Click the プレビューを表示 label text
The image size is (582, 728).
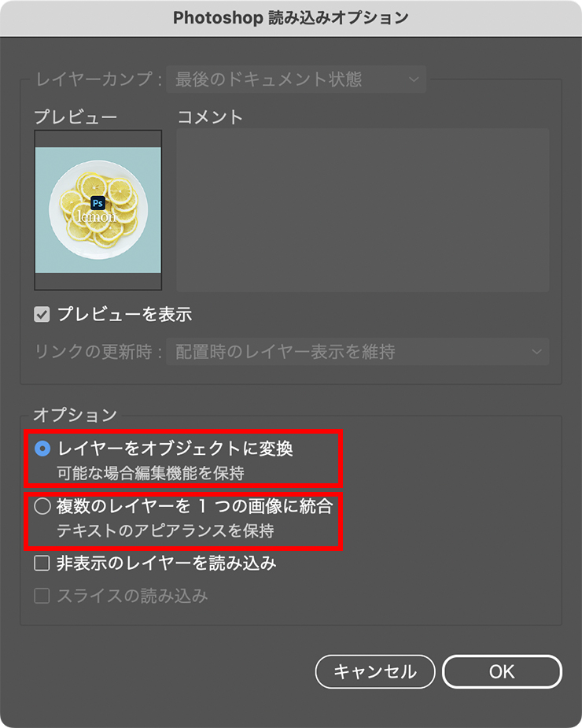(124, 315)
